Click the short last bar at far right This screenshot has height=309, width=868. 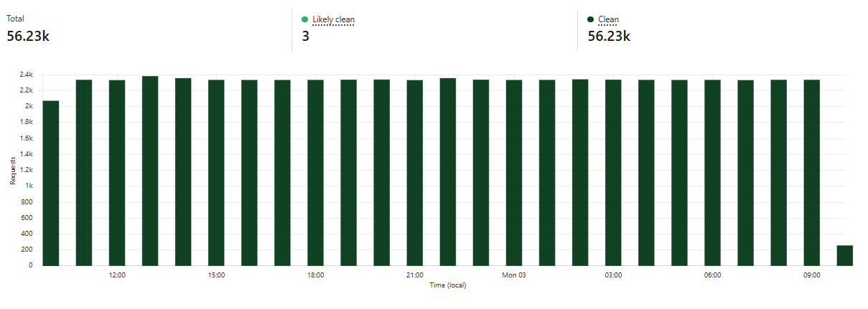(x=845, y=255)
